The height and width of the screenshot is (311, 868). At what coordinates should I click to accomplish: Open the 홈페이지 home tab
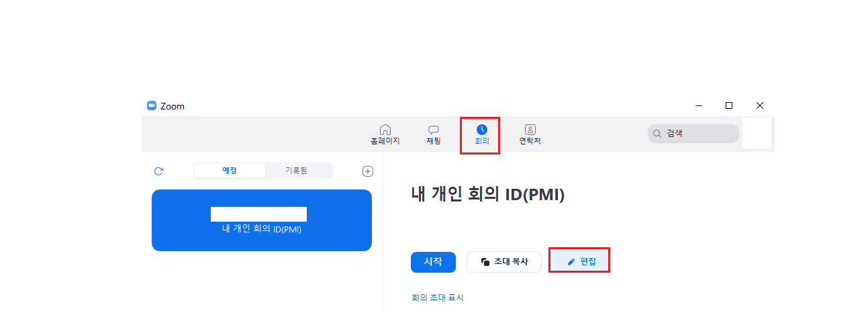click(385, 134)
